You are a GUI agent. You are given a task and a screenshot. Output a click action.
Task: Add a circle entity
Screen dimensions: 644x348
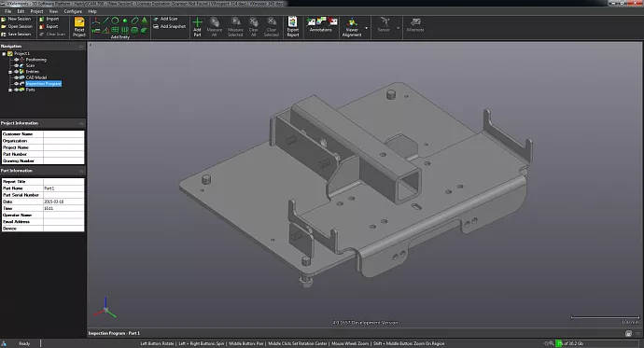pyautogui.click(x=115, y=21)
